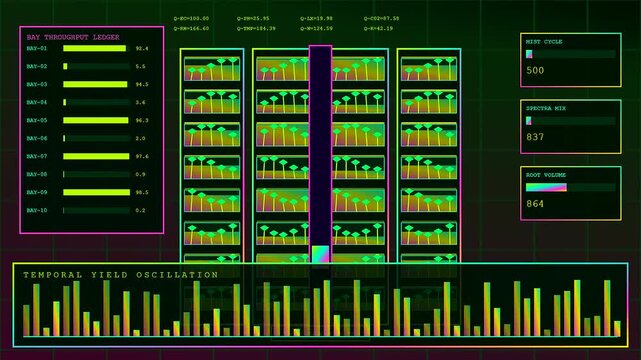Click the BAY-02 value 5.5

coord(140,66)
